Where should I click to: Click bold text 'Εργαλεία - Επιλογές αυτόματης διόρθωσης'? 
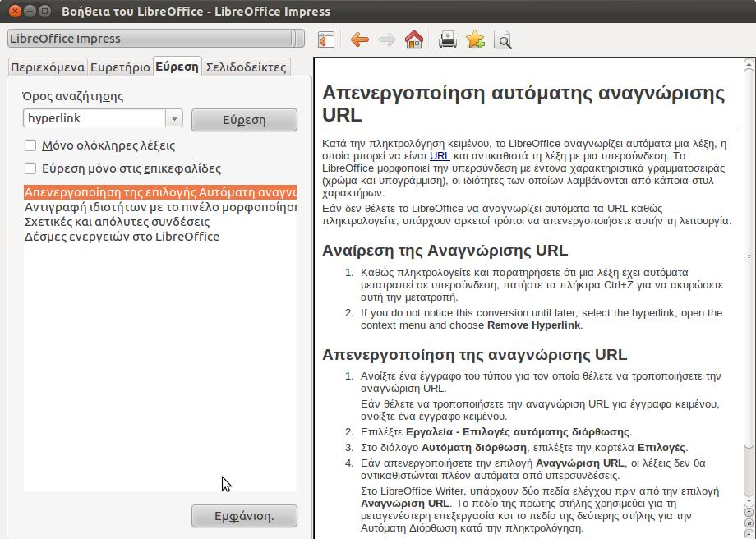[518, 431]
